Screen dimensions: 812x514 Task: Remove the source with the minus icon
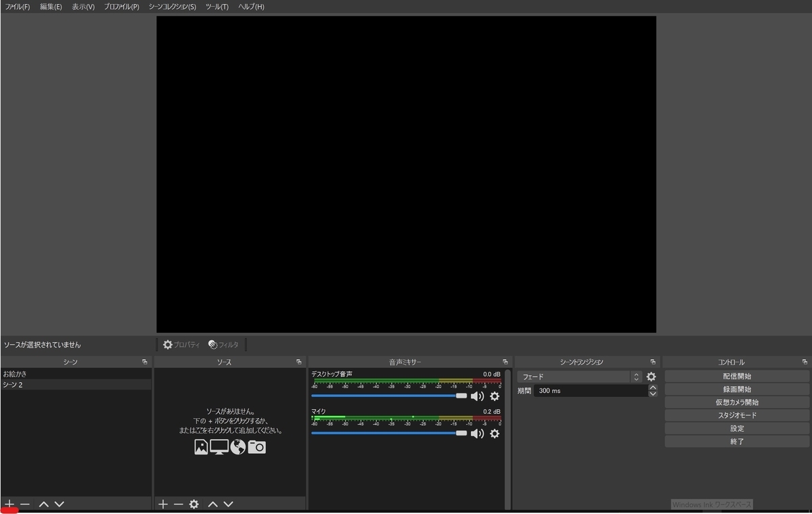(x=178, y=504)
